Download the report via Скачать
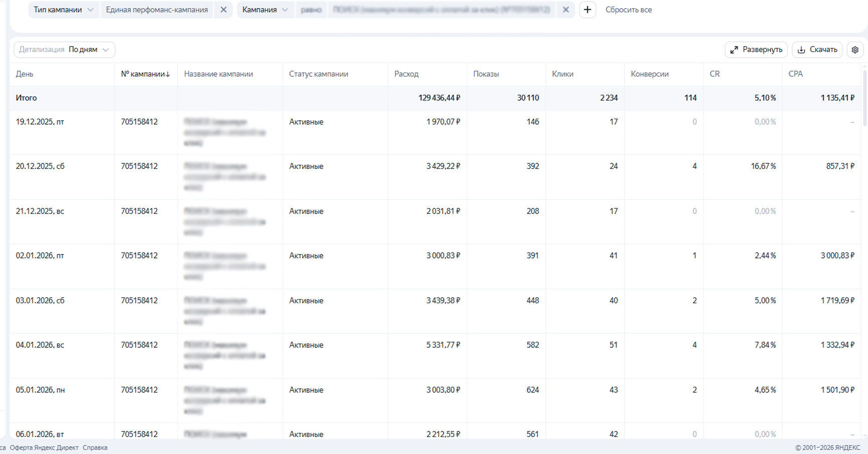Screen dimensions: 868x454 [x=817, y=50]
